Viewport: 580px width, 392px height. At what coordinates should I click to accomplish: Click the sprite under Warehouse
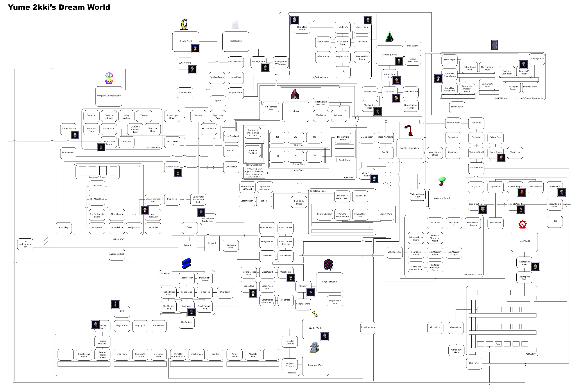tap(291, 278)
